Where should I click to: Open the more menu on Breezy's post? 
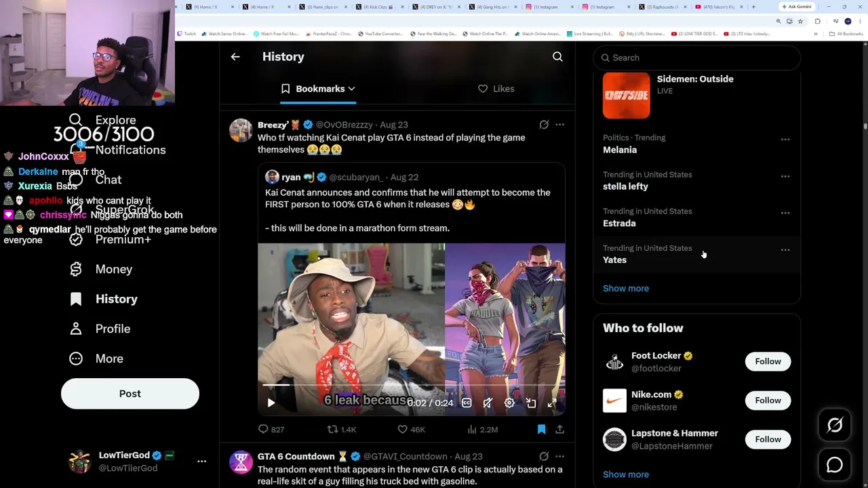click(x=559, y=125)
